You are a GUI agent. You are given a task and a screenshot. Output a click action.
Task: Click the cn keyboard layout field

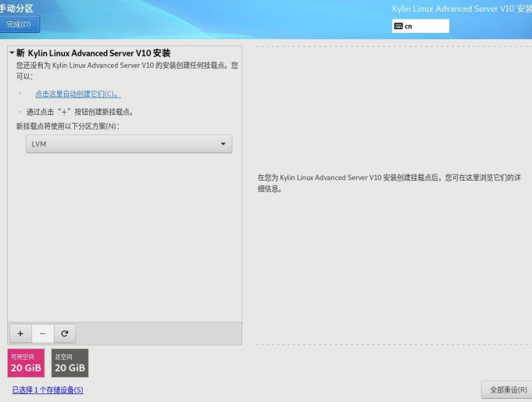(x=420, y=26)
